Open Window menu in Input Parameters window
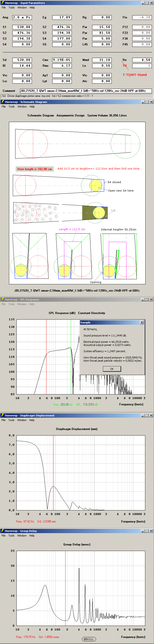This screenshot has height=644, width=154. coord(22,7)
